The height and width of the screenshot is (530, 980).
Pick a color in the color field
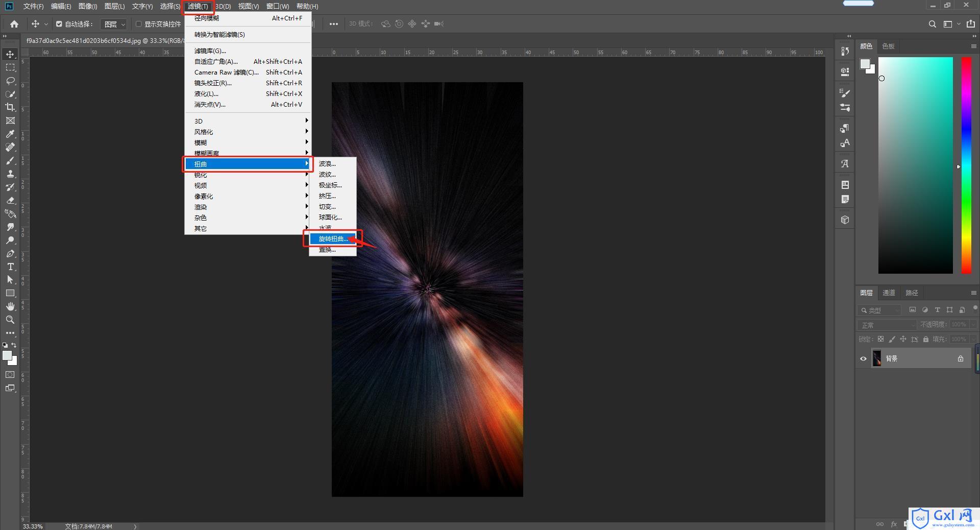click(915, 165)
